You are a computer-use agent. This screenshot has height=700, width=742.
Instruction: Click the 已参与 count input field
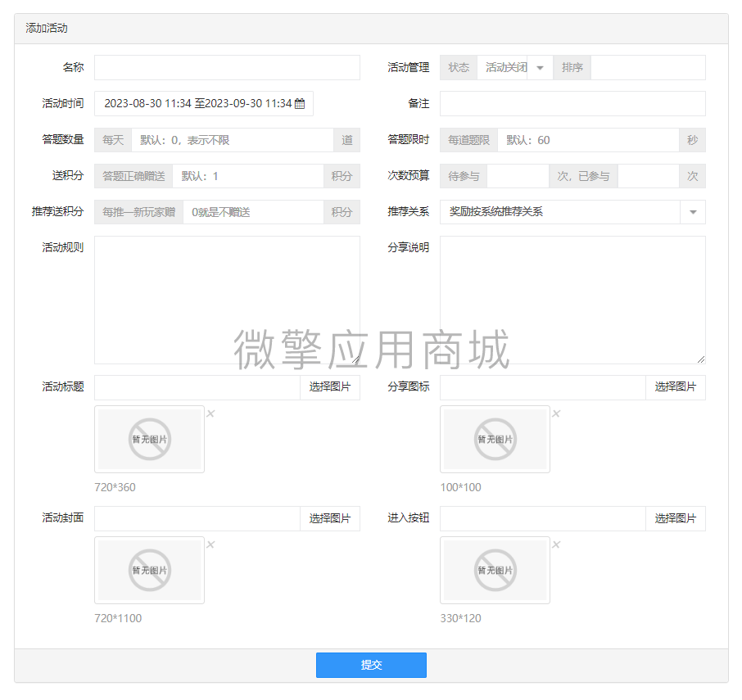point(649,176)
